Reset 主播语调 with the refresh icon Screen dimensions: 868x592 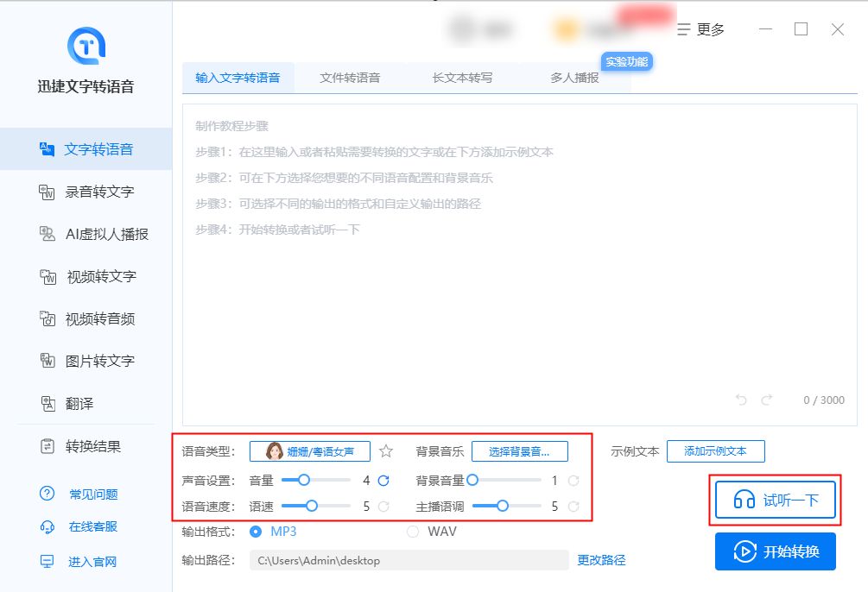click(573, 507)
